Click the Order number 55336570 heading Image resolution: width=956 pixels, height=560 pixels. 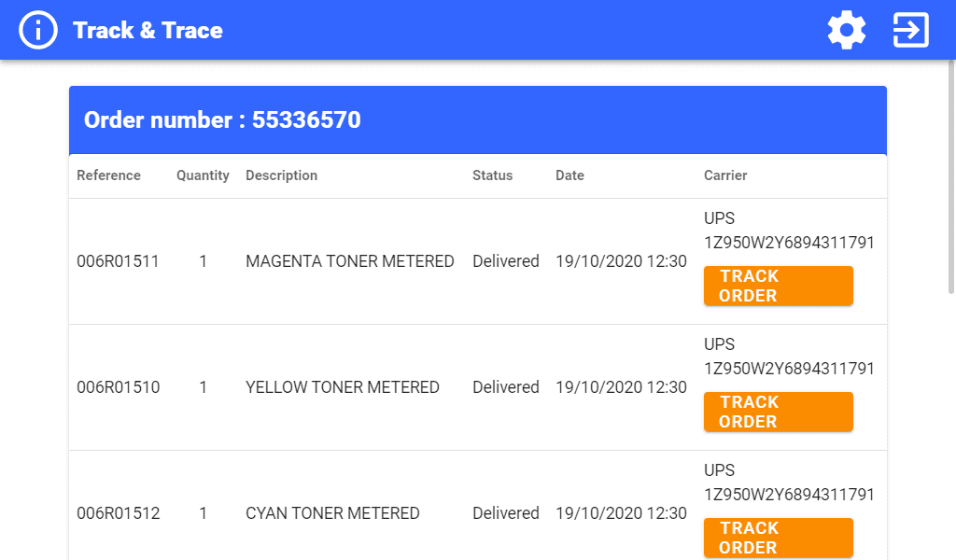click(x=222, y=120)
